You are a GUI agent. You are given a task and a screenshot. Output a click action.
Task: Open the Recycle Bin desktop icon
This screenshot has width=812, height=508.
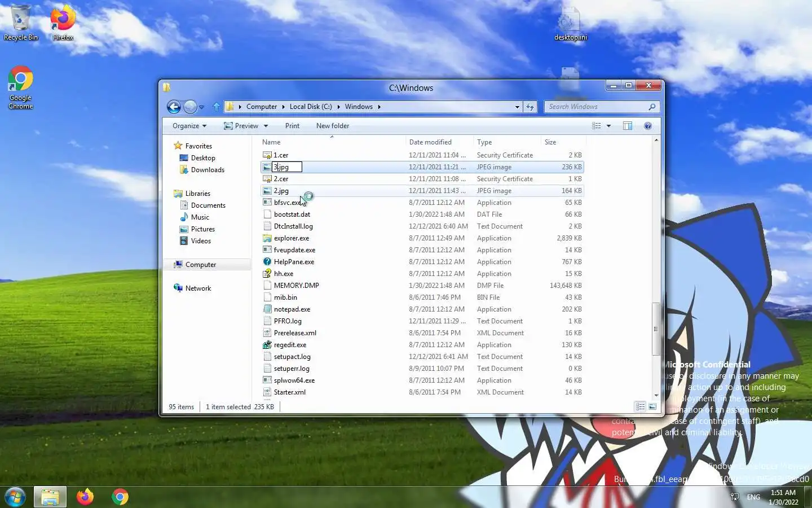21,23
